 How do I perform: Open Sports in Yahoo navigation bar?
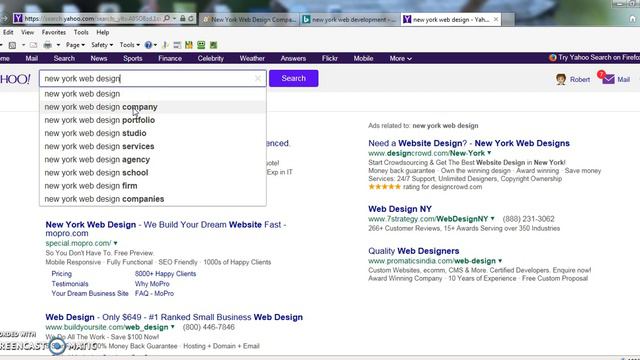[x=133, y=58]
